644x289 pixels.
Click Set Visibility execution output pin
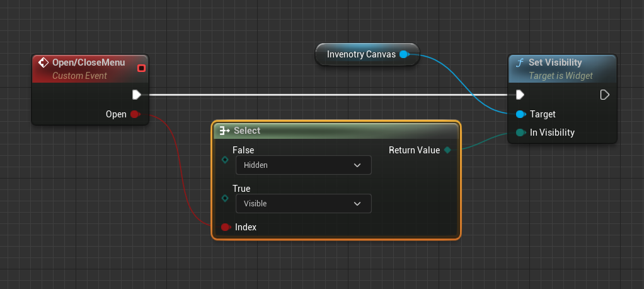click(604, 95)
